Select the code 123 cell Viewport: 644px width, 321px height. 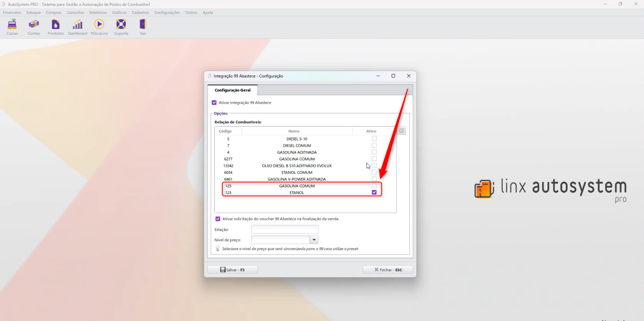pos(228,193)
